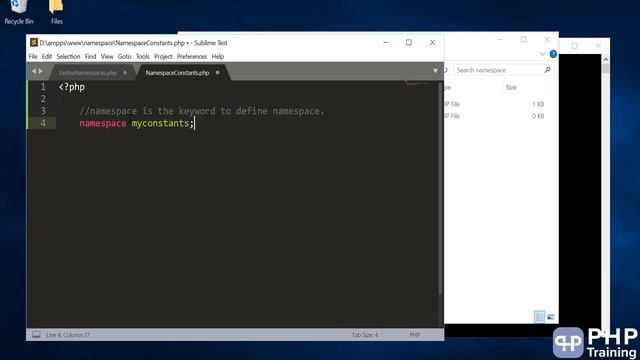This screenshot has height=360, width=640.
Task: Open the Project menu
Action: coord(163,56)
